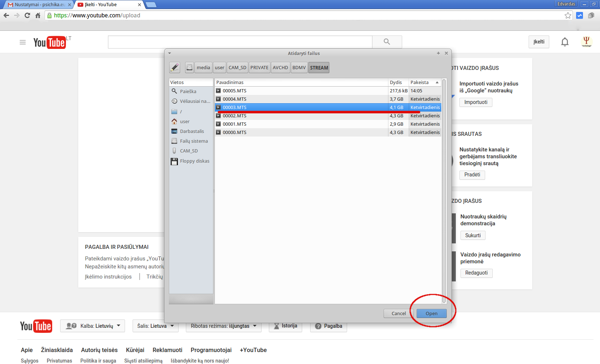Click the file list vertical scrollbar

click(x=444, y=191)
